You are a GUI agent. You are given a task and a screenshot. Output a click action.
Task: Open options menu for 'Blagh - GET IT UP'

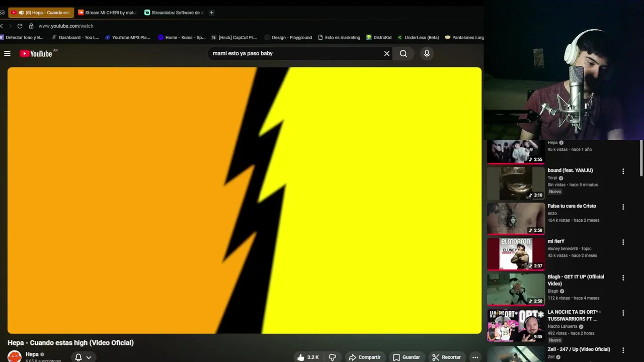pos(623,278)
